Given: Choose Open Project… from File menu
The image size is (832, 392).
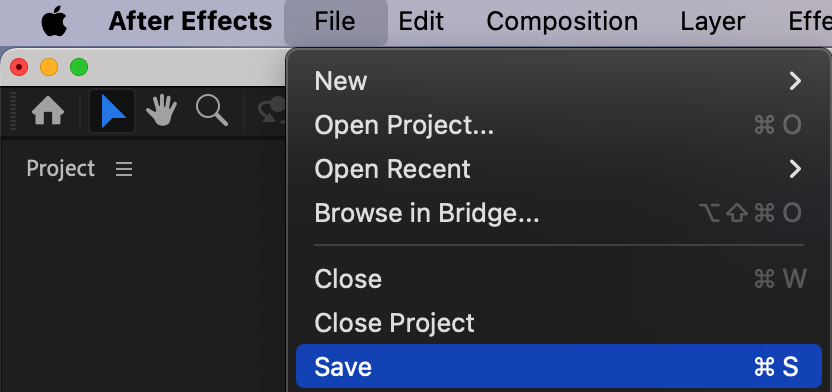Looking at the screenshot, I should click(559, 125).
